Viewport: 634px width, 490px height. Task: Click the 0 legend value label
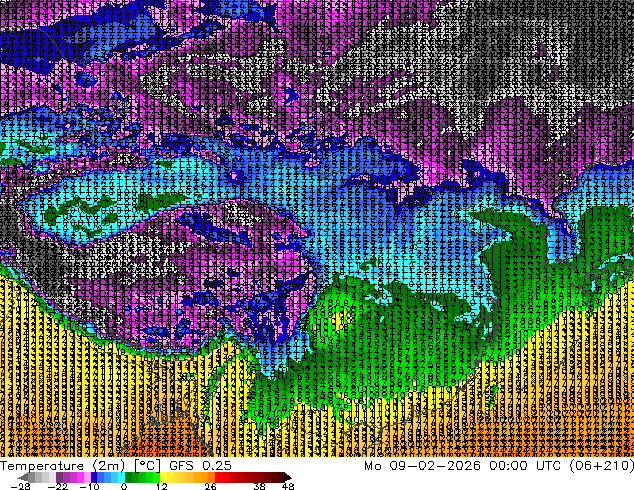pos(124,486)
